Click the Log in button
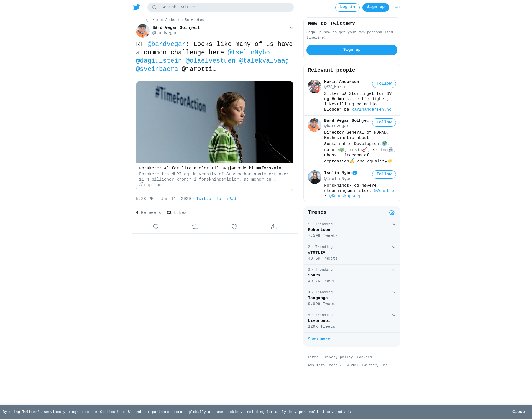Screen dimensions: 532x419 tap(347, 7)
